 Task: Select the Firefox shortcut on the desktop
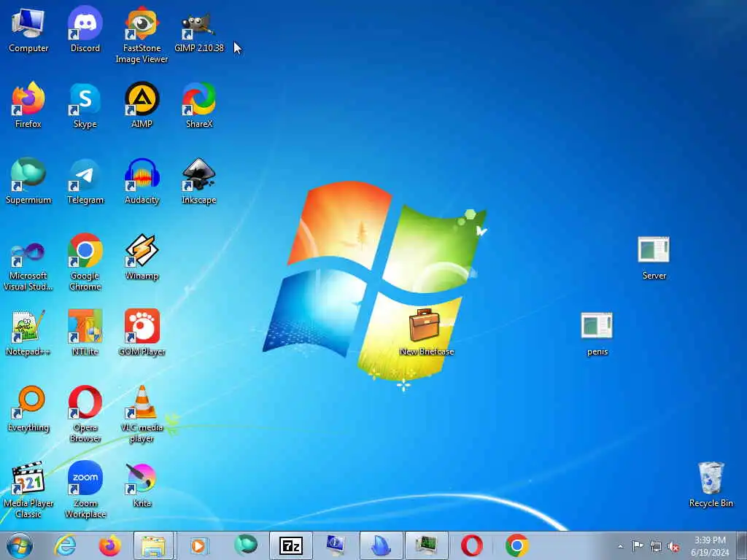(x=28, y=105)
